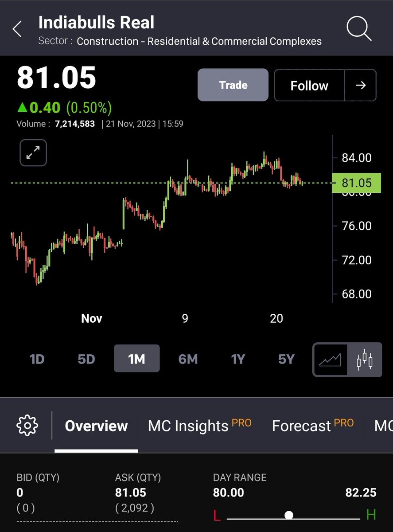Click the DAY RANGE label
The width and height of the screenshot is (393, 532).
240,477
